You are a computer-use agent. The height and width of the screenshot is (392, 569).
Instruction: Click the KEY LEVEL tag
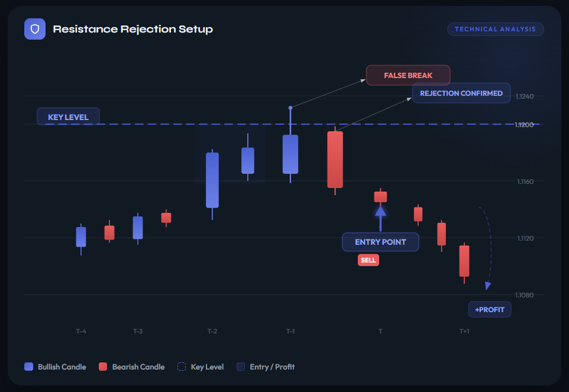(68, 117)
